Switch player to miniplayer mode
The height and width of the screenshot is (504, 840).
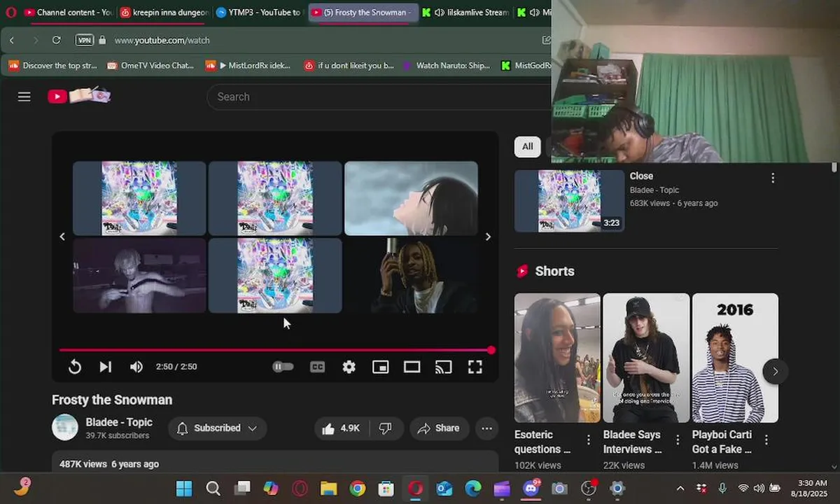[380, 367]
